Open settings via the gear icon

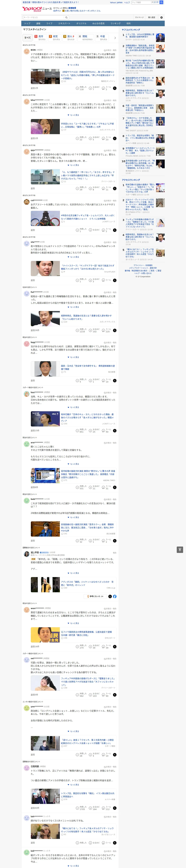coord(161,18)
